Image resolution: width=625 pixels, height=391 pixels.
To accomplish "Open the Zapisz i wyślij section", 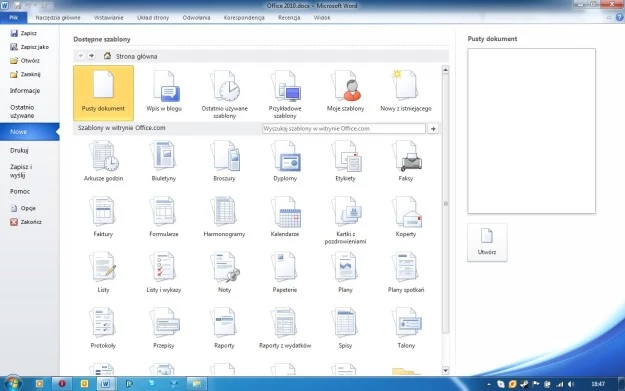I will pyautogui.click(x=21, y=171).
